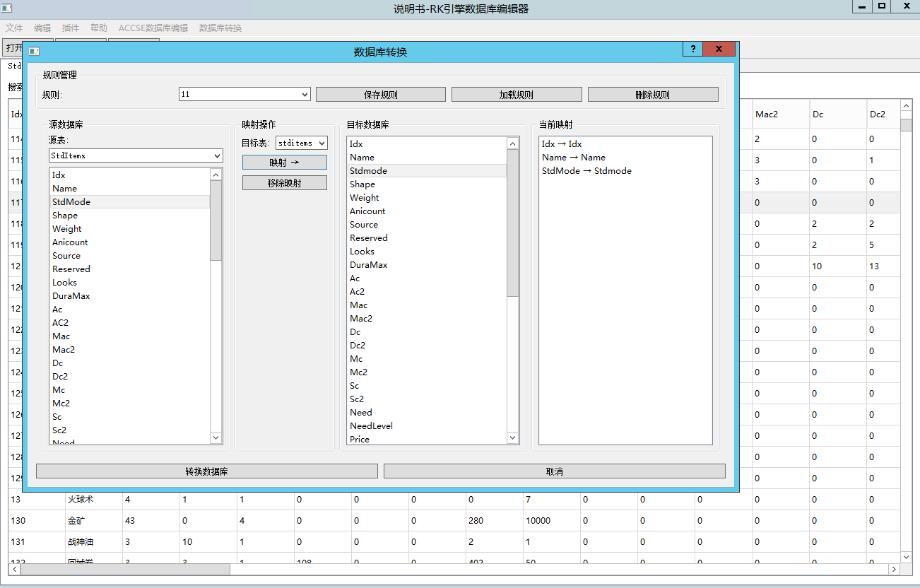Open the 目标表 stditems dropdown
Image resolution: width=920 pixels, height=588 pixels.
coord(302,143)
